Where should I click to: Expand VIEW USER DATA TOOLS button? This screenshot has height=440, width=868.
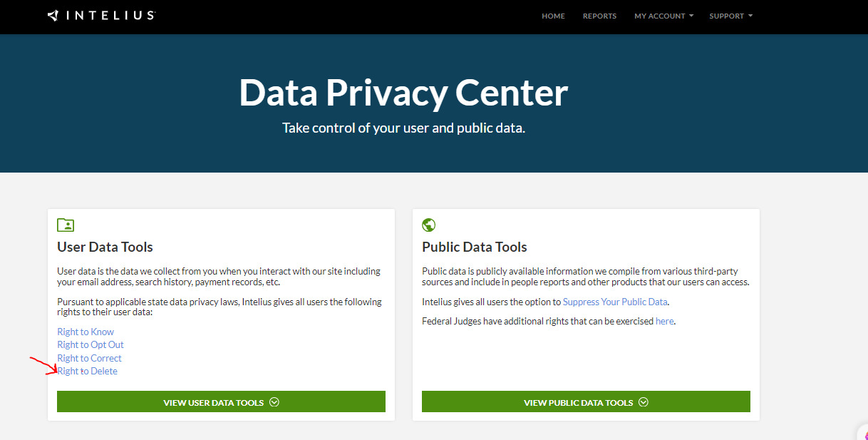(x=221, y=401)
